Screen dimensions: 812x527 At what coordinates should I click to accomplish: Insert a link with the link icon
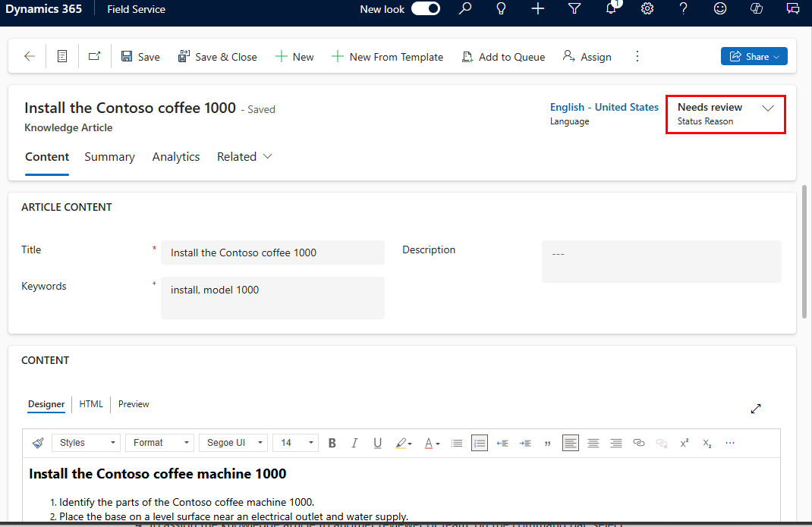[x=638, y=443]
